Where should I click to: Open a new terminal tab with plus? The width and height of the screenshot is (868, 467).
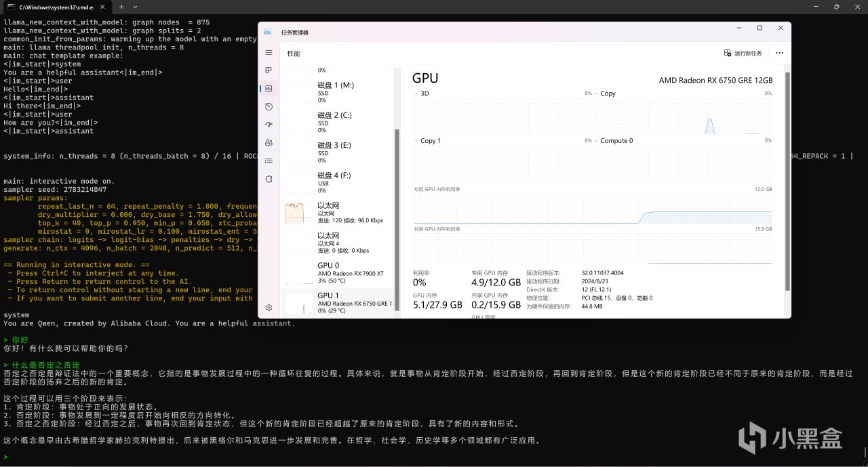[x=122, y=6]
